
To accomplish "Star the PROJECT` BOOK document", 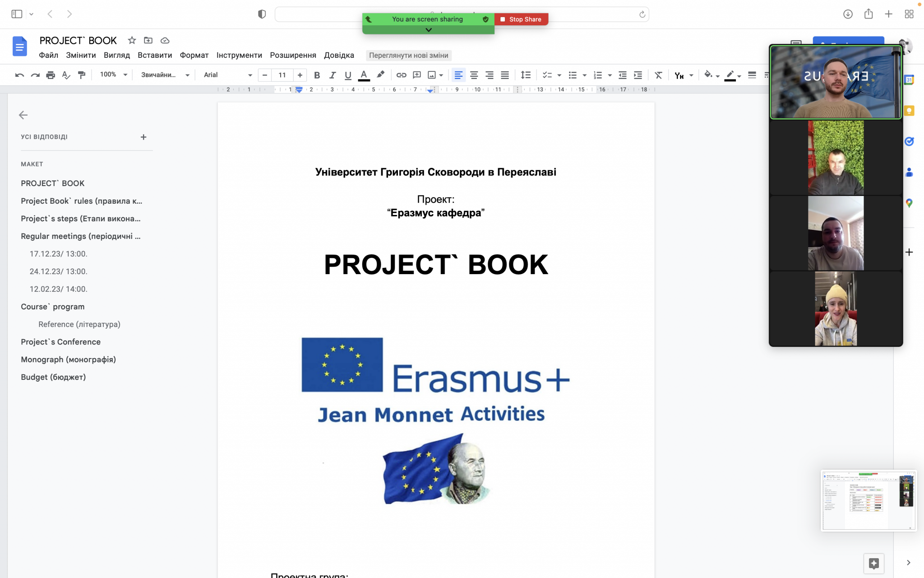I will 132,40.
